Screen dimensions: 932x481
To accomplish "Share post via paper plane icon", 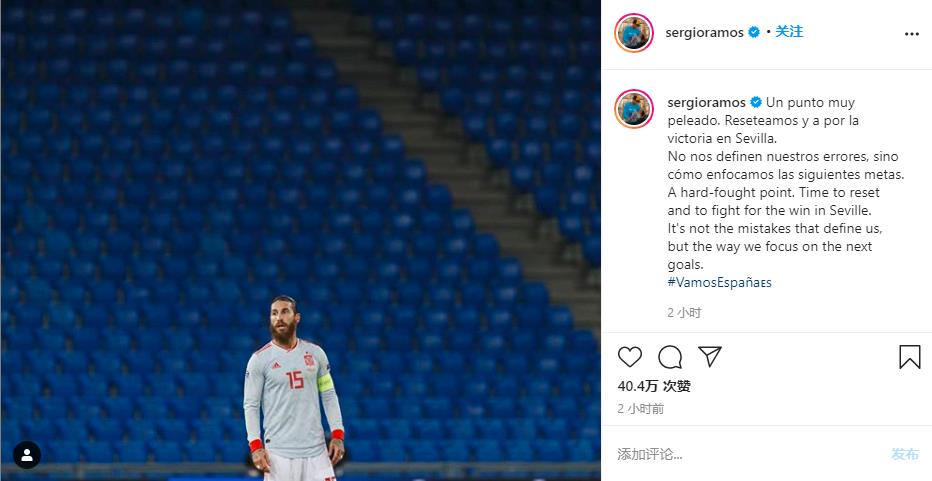I will 710,356.
